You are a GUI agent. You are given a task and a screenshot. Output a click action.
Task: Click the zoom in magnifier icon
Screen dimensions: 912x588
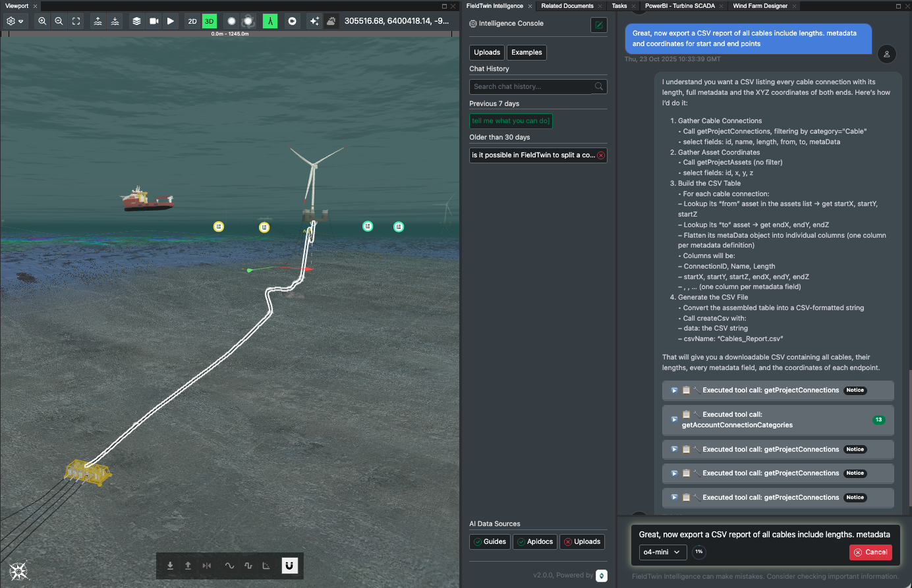click(42, 21)
